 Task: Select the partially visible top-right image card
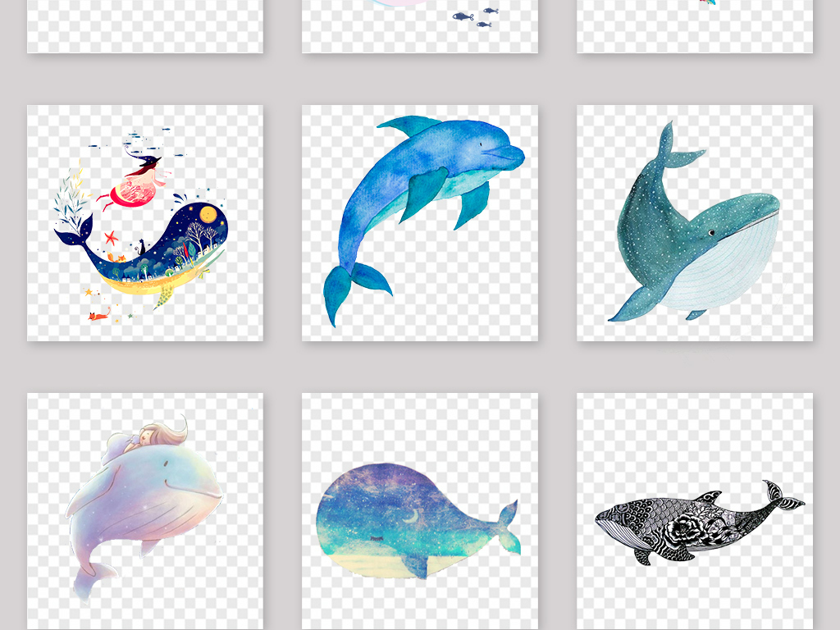(x=694, y=25)
